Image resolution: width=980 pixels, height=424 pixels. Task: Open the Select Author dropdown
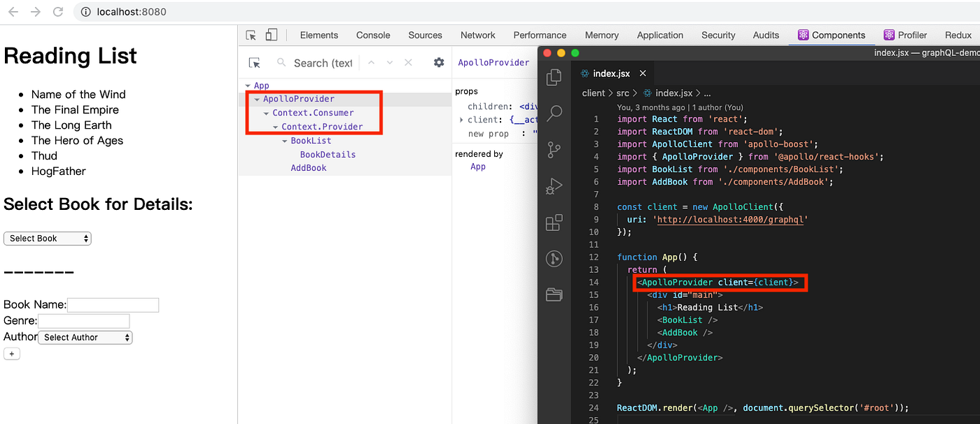[85, 337]
